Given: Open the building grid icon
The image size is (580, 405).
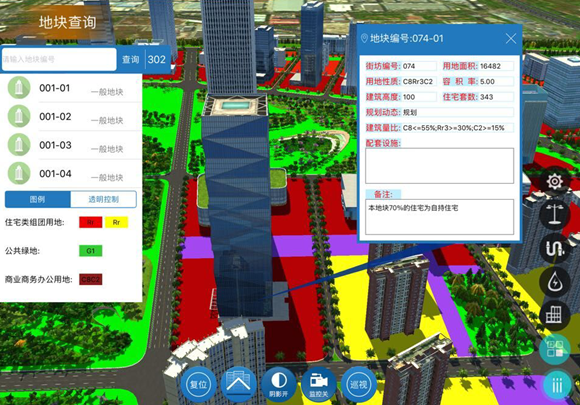Looking at the screenshot, I should (554, 315).
